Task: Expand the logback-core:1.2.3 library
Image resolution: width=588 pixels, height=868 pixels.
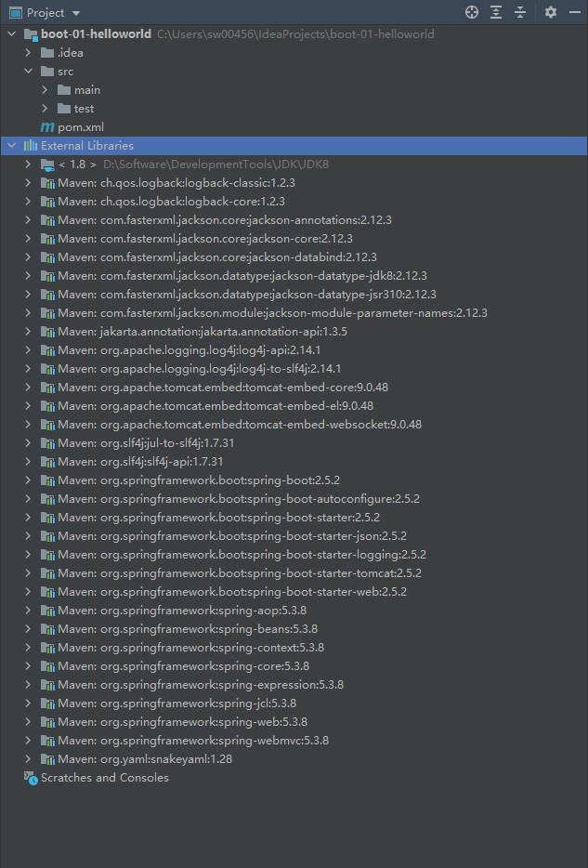Action: point(28,202)
